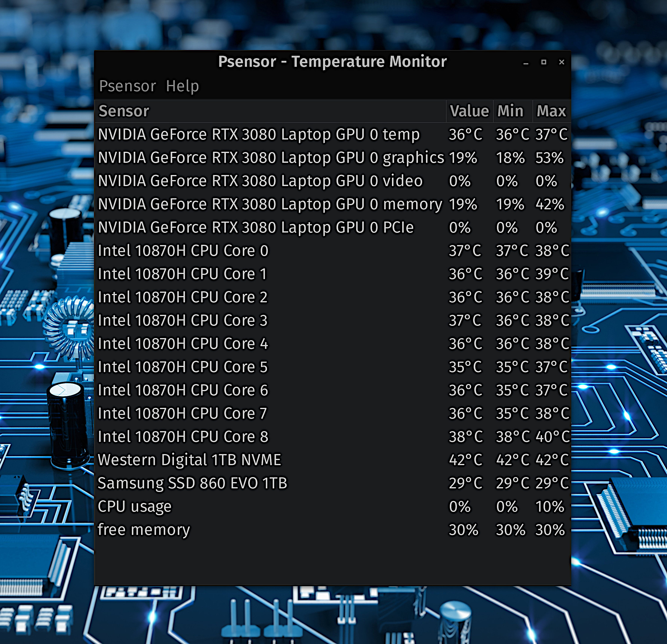Sort by the Max column header
The width and height of the screenshot is (667, 644).
[552, 111]
